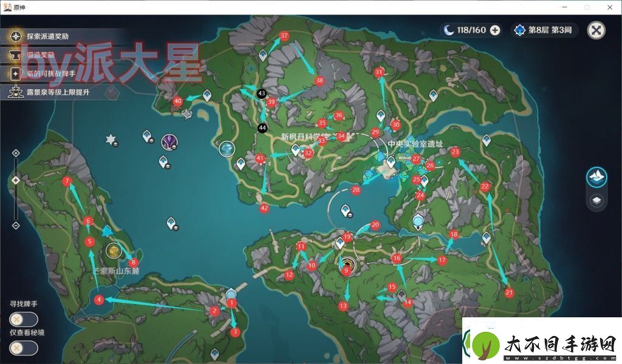Select the underwater waypoint between the star and boss icons
Screen dimensions: 622x364
point(147,136)
